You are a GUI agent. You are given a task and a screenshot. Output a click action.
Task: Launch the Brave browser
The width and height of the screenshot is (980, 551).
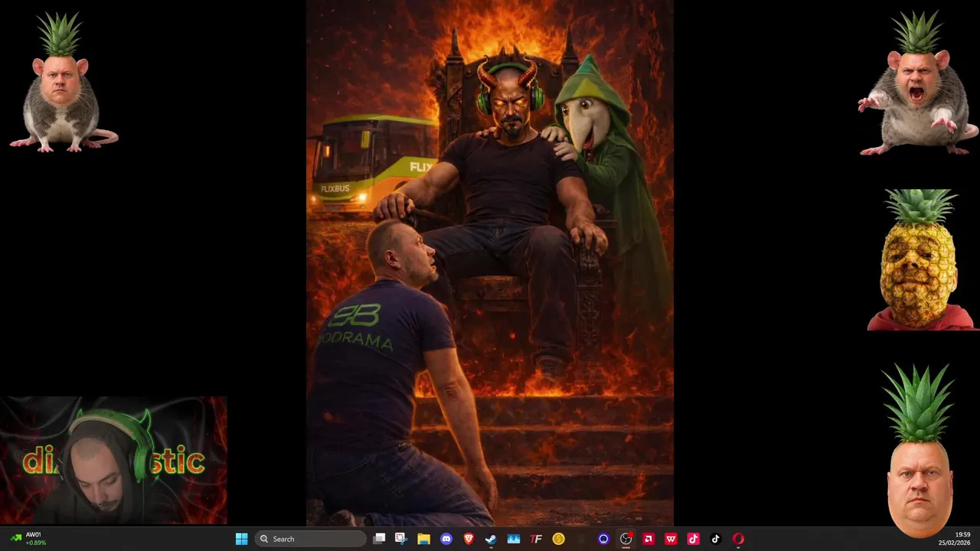pyautogui.click(x=469, y=539)
